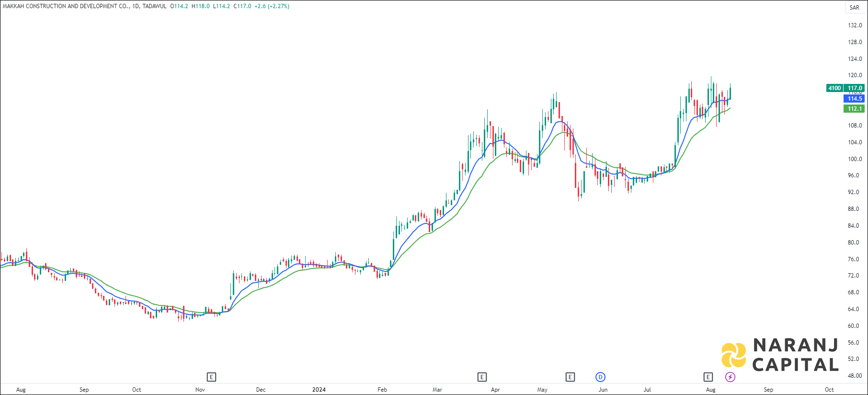The width and height of the screenshot is (868, 395).
Task: Click the May label on time axis
Action: pyautogui.click(x=542, y=390)
